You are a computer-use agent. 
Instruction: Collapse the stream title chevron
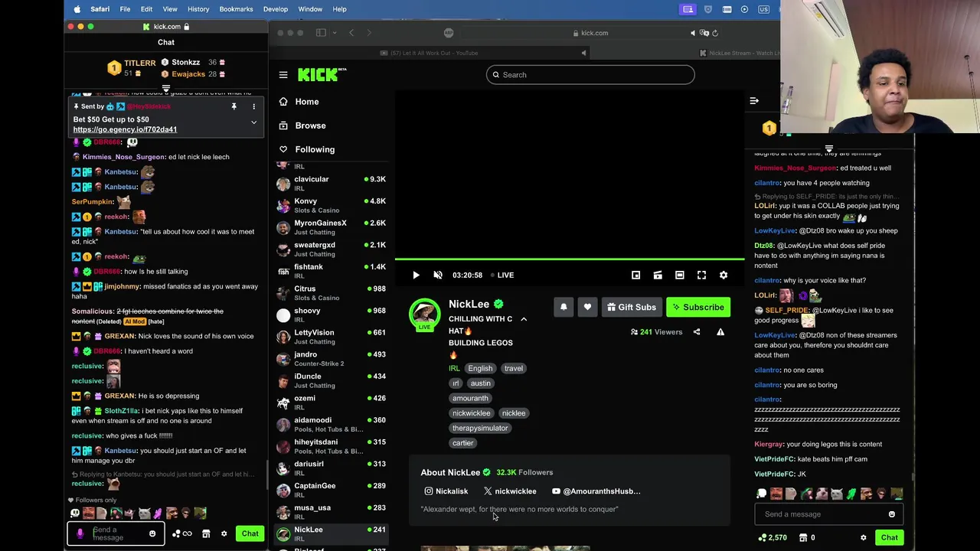(x=524, y=319)
